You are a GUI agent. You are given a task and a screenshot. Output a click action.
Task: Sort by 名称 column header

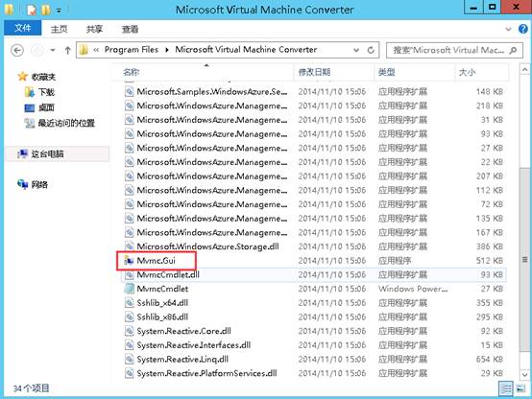coord(203,72)
